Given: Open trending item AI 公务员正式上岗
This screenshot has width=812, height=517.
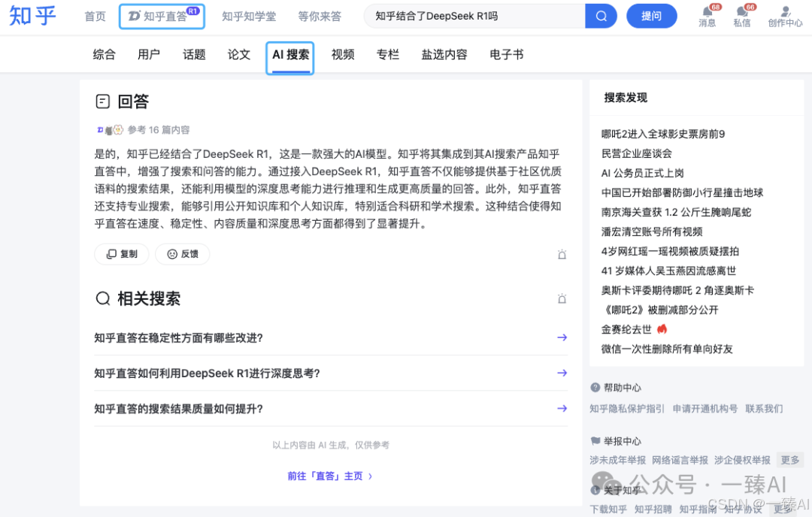Looking at the screenshot, I should 643,174.
